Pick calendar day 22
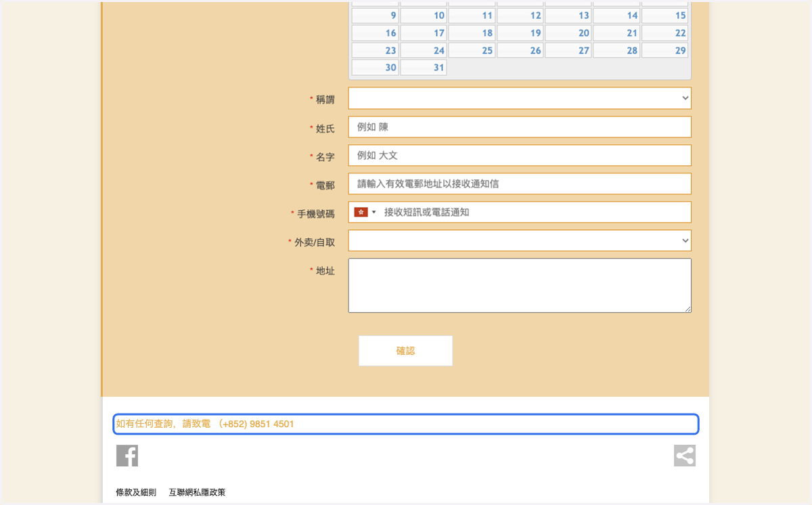The image size is (812, 505). 664,33
